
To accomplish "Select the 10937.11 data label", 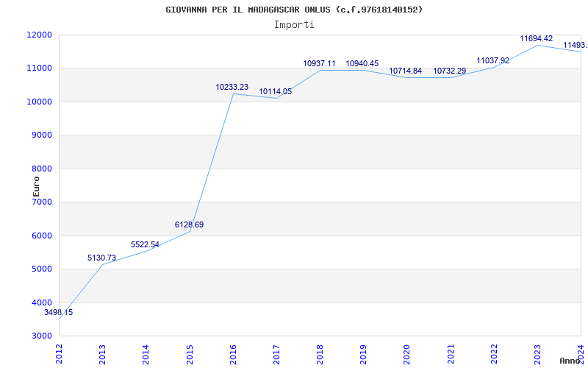I will click(319, 63).
